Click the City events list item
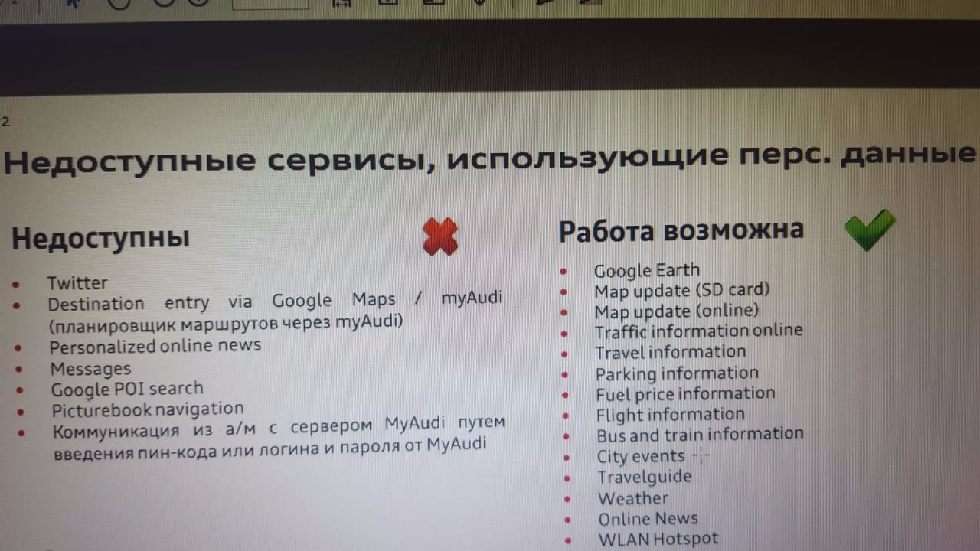This screenshot has width=980, height=551. click(641, 457)
